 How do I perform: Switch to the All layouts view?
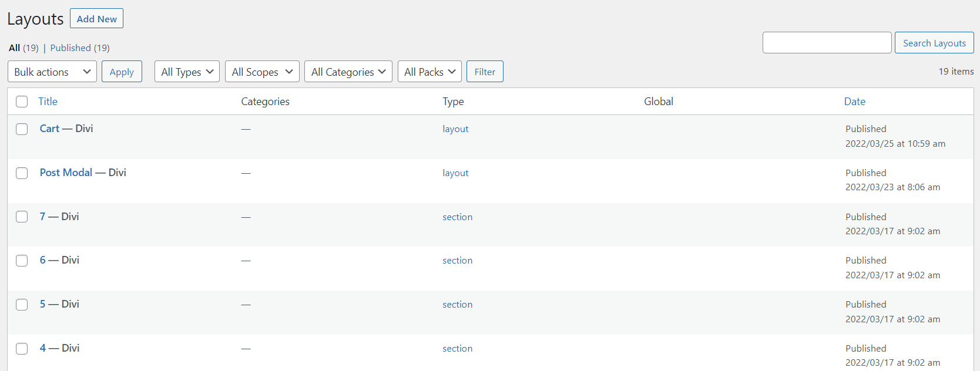pyautogui.click(x=15, y=48)
